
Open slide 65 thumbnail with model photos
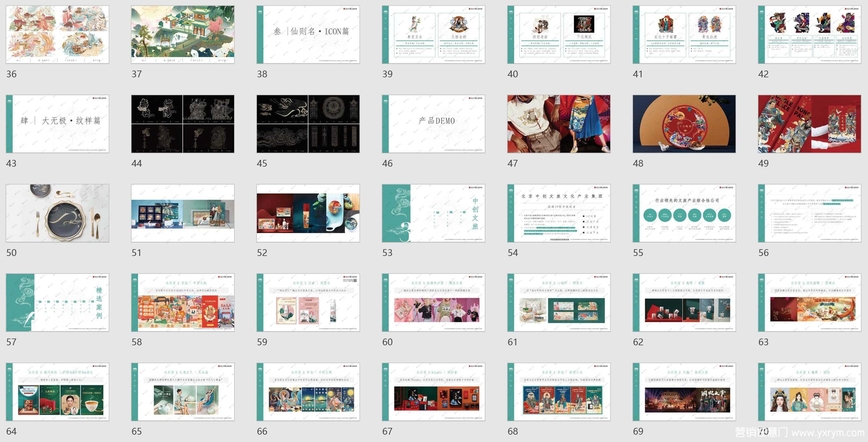(x=183, y=392)
